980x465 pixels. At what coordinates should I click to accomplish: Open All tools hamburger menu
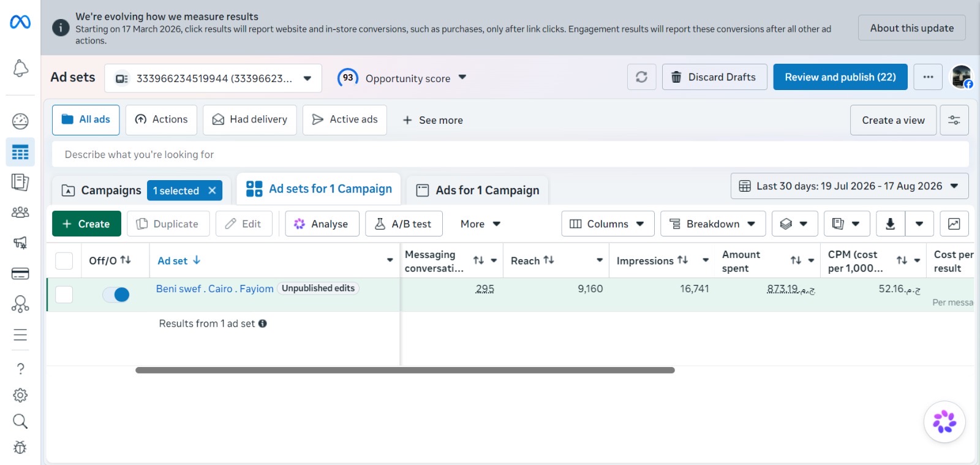20,335
